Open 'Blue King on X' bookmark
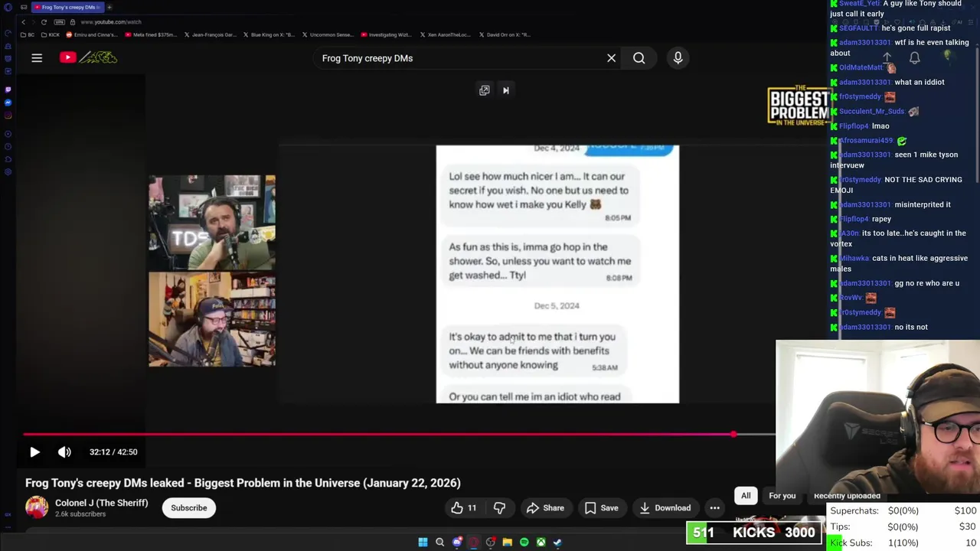This screenshot has height=551, width=980. click(x=269, y=34)
